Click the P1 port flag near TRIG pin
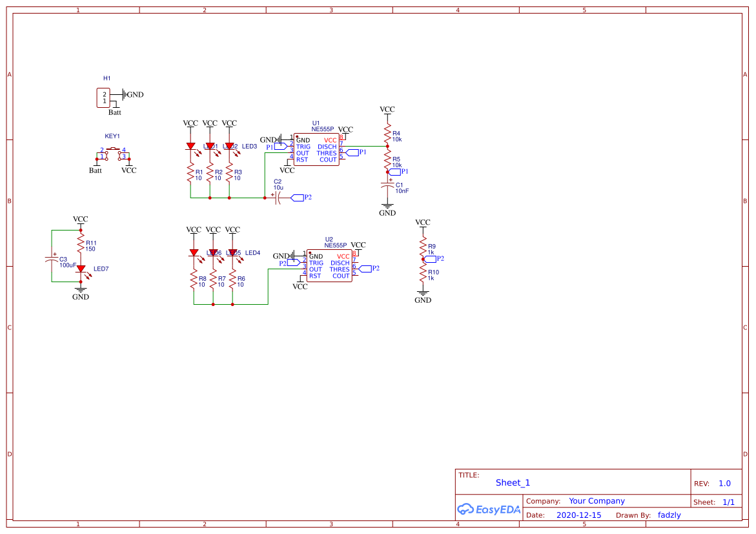756x534 pixels. click(279, 147)
